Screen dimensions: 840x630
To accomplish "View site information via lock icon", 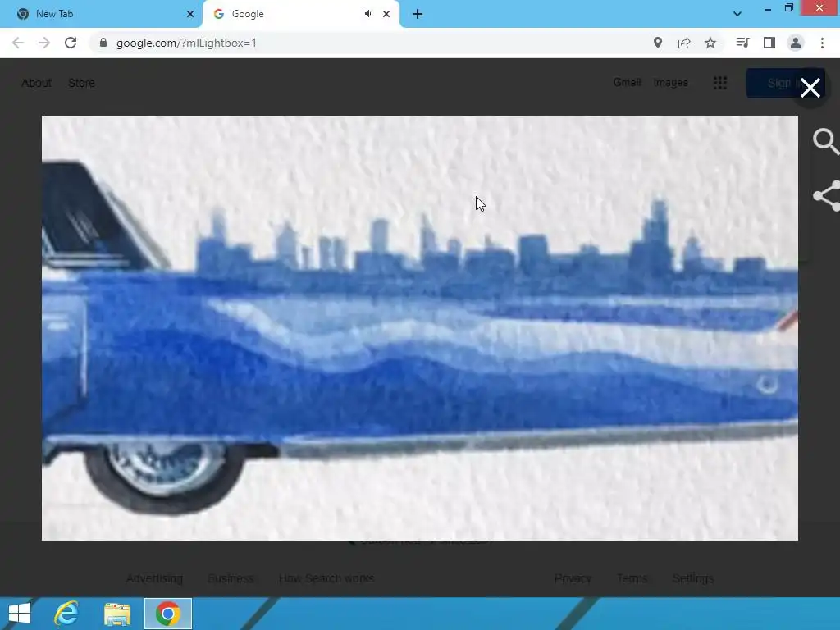I will click(103, 43).
